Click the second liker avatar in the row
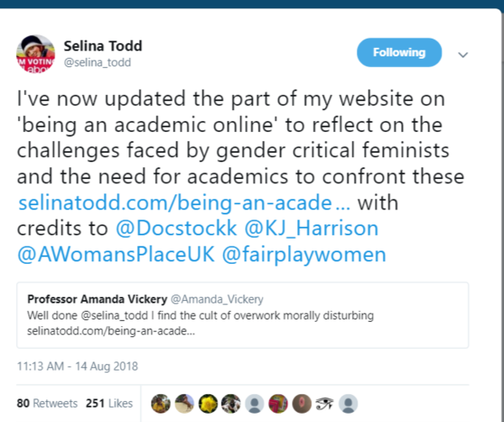The height and width of the screenshot is (422, 504). [x=183, y=403]
